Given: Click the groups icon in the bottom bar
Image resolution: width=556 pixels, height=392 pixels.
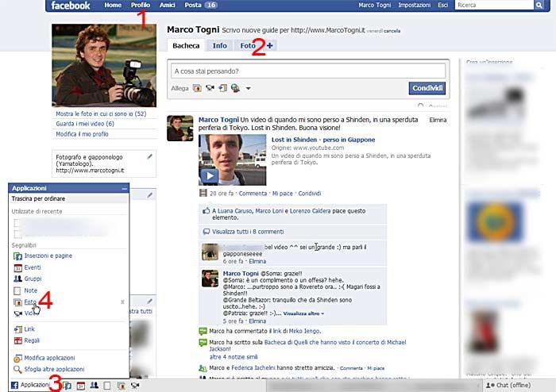Looking at the screenshot, I should [x=94, y=386].
